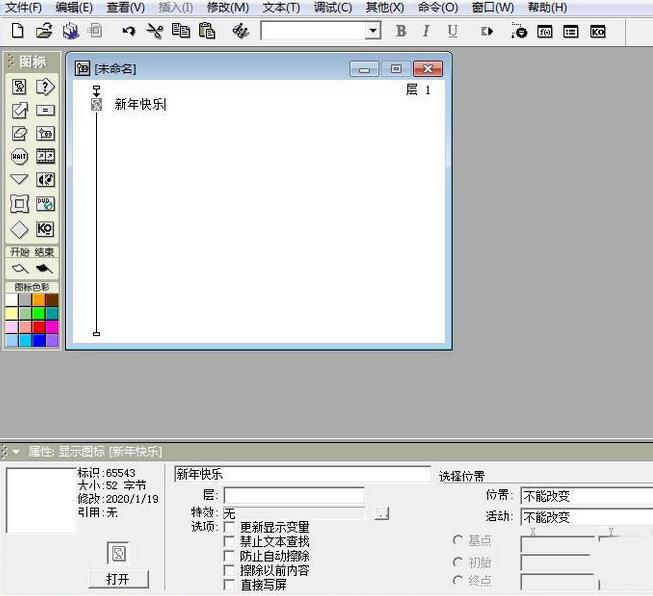Image resolution: width=653 pixels, height=596 pixels.
Task: Click the Undo toolbar icon
Action: coord(129,31)
